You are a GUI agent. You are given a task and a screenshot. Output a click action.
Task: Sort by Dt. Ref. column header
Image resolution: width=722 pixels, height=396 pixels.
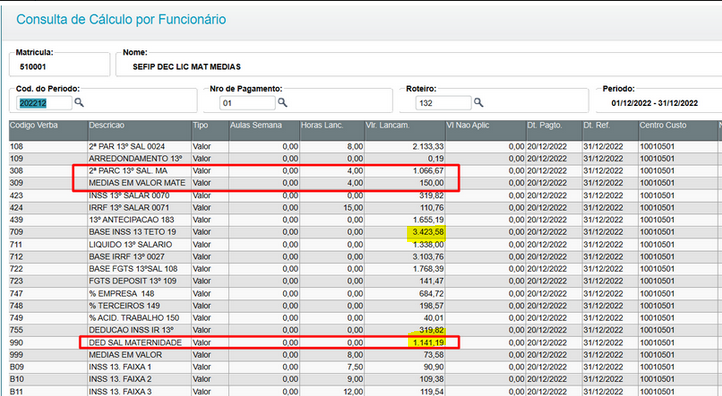click(610, 130)
